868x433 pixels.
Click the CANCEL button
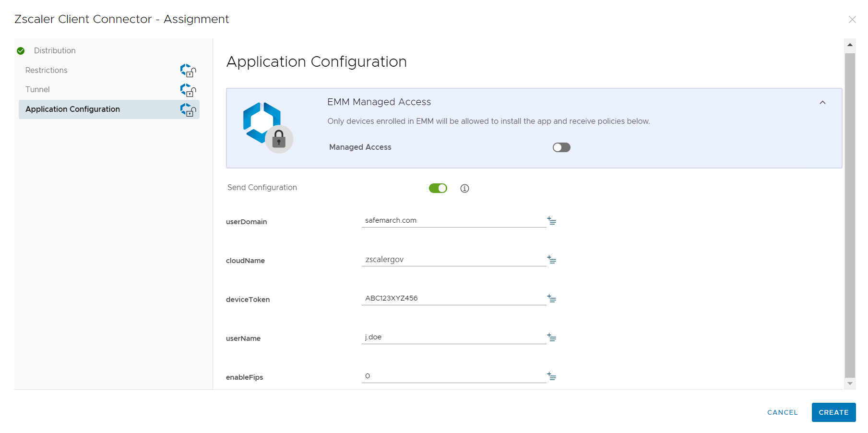point(782,412)
